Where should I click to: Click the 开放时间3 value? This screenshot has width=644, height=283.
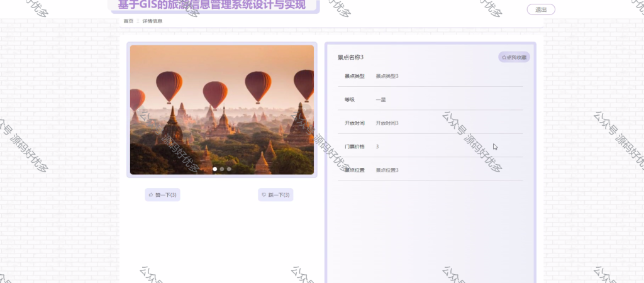click(387, 123)
